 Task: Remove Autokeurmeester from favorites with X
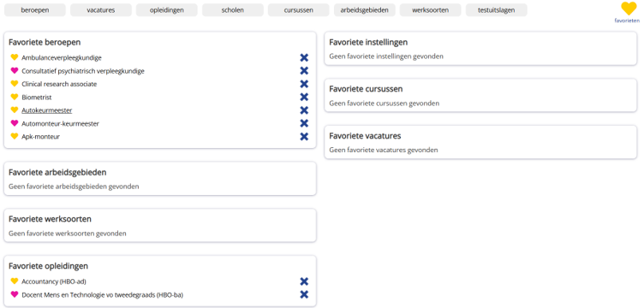304,110
